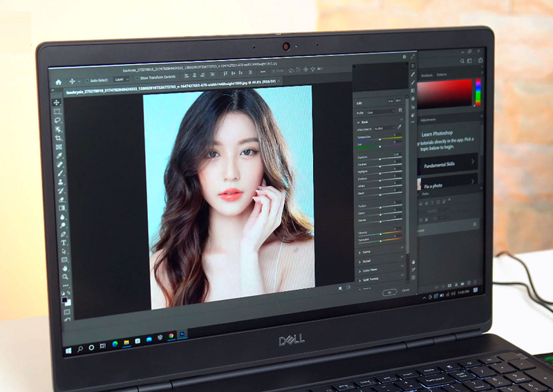Expand the Detail section

[x=366, y=261]
